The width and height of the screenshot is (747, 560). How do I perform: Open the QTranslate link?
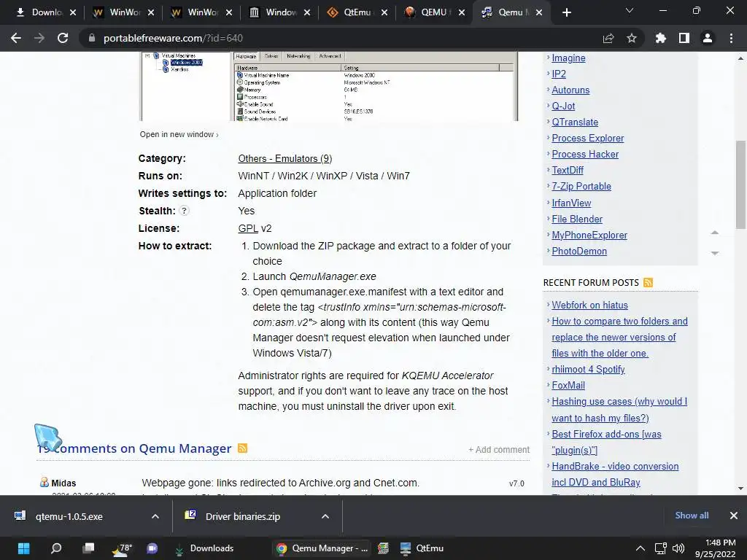[575, 122]
